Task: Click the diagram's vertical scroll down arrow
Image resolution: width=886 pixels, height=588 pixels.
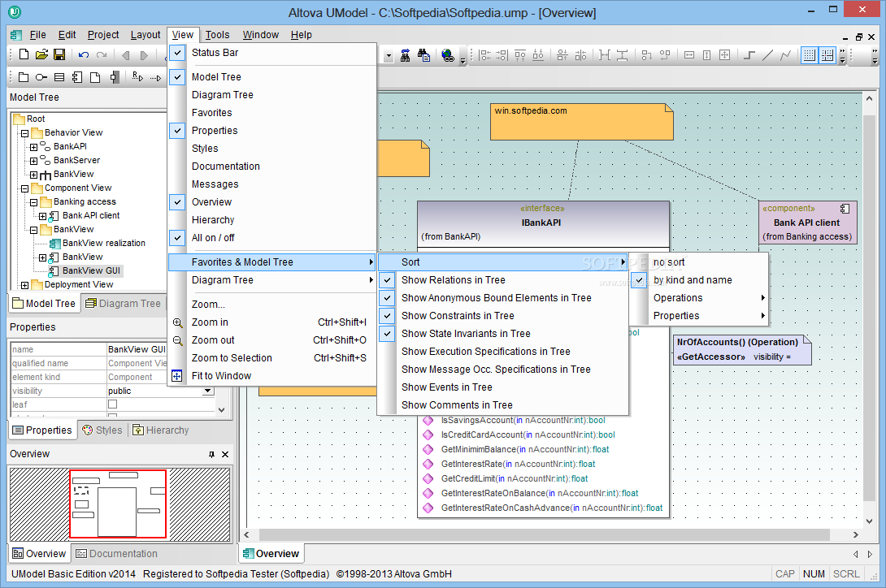Action: (869, 521)
